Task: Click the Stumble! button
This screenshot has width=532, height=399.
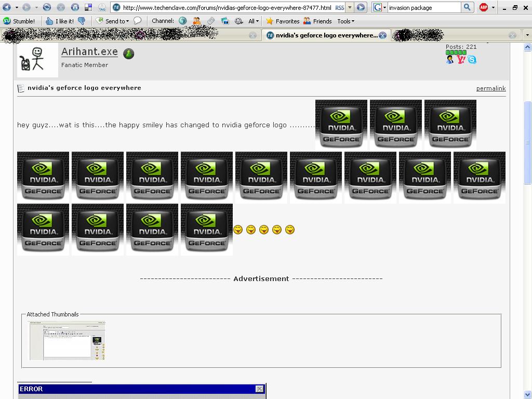Action: [x=19, y=21]
